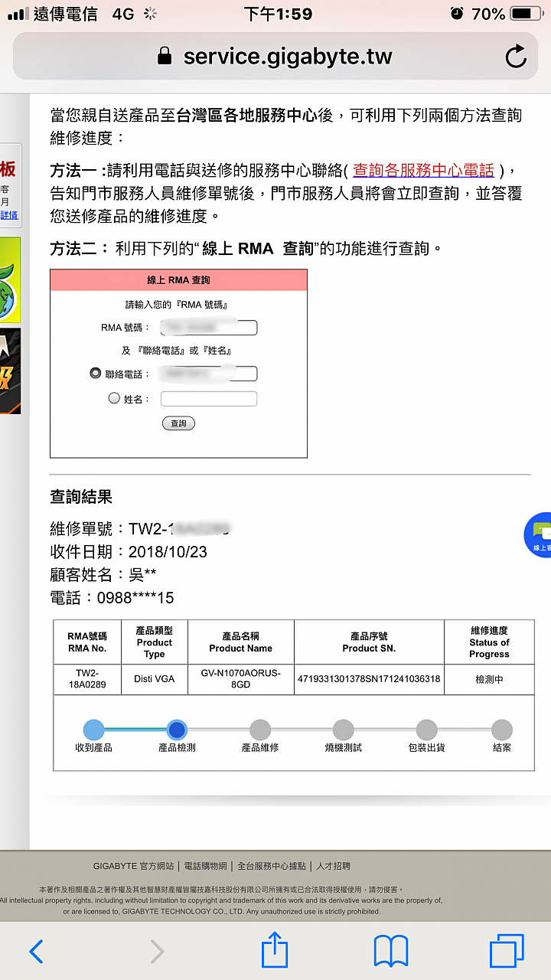Open 人才招聘 footer link
Viewport: 551px width, 980px height.
pyautogui.click(x=333, y=866)
